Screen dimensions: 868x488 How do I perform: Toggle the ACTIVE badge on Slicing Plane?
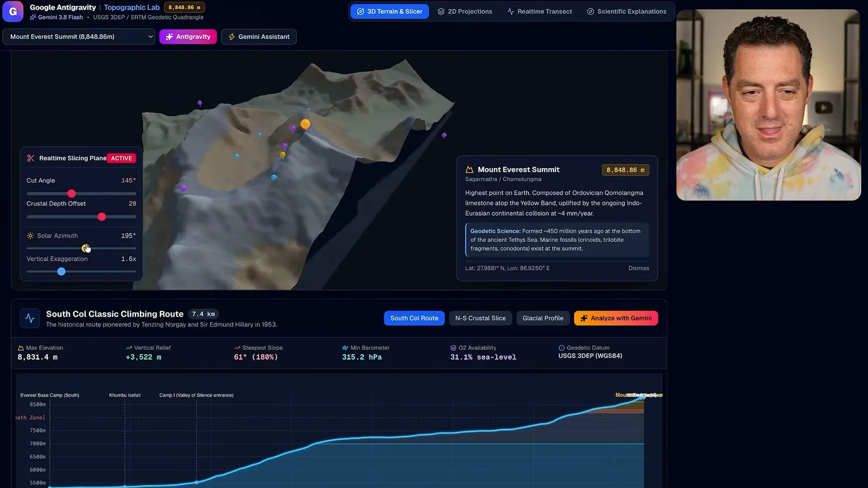click(x=121, y=158)
